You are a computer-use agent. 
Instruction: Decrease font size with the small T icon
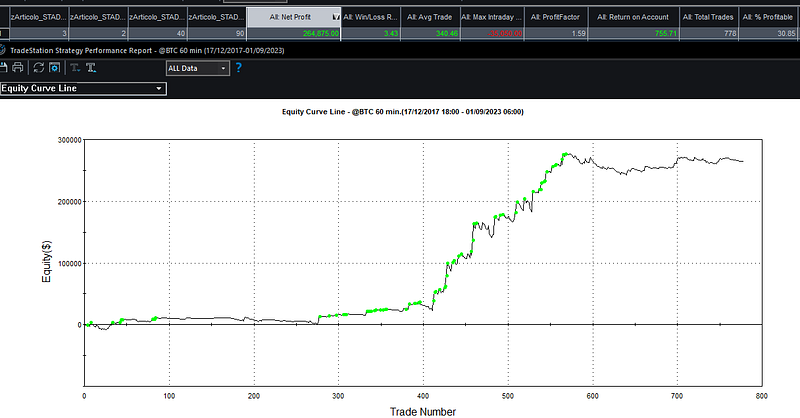[x=75, y=68]
